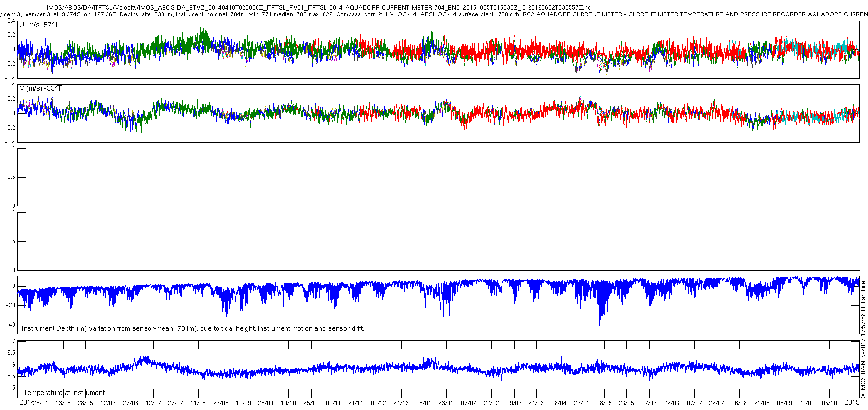
Task: Select the 24/11 date tick label
Action: tap(355, 403)
